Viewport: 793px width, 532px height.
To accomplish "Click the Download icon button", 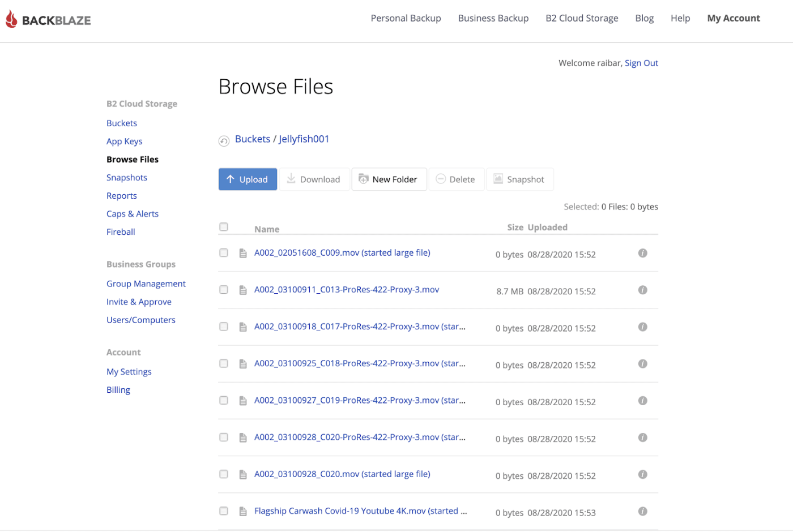I will (x=291, y=179).
